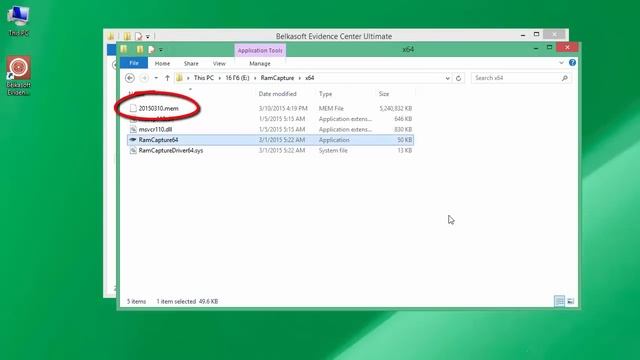
Task: Click System file type cell
Action: pos(333,151)
